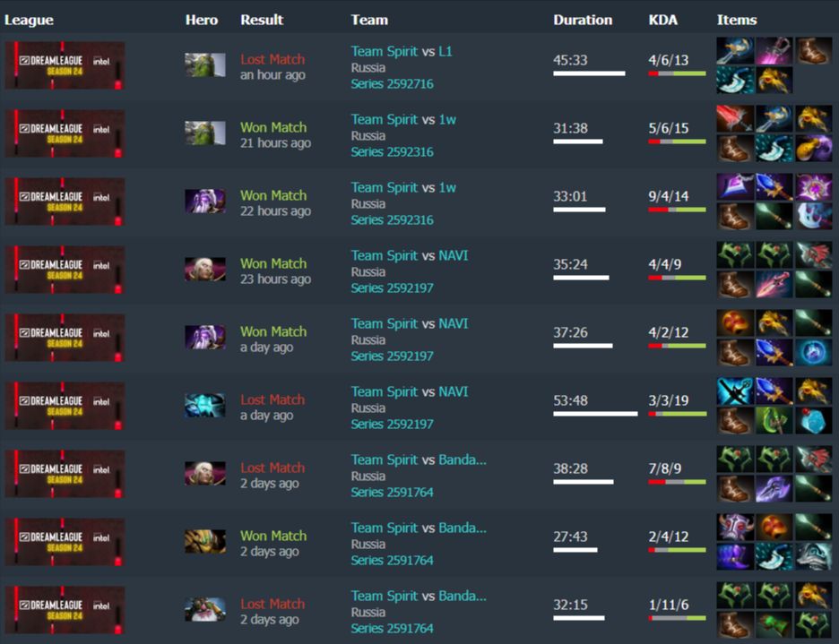Click the red spear item icon in the 31:38 match
This screenshot has height=644, width=839.
[x=735, y=119]
